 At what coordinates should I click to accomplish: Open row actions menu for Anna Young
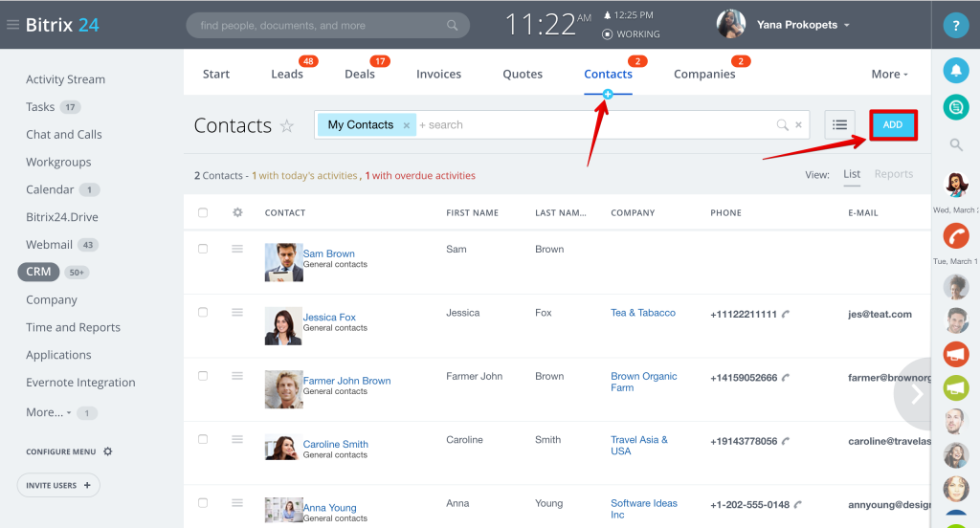[237, 503]
